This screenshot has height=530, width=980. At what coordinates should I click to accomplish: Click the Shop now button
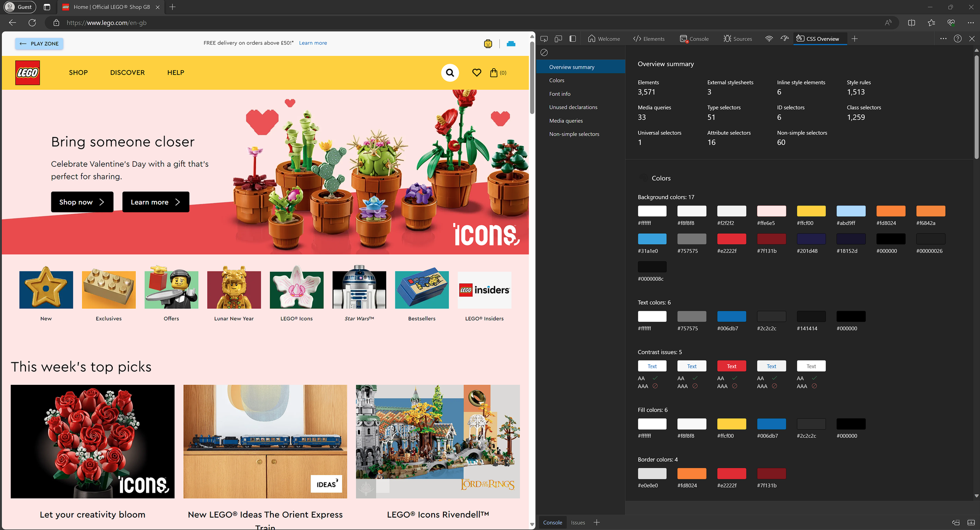tap(82, 202)
